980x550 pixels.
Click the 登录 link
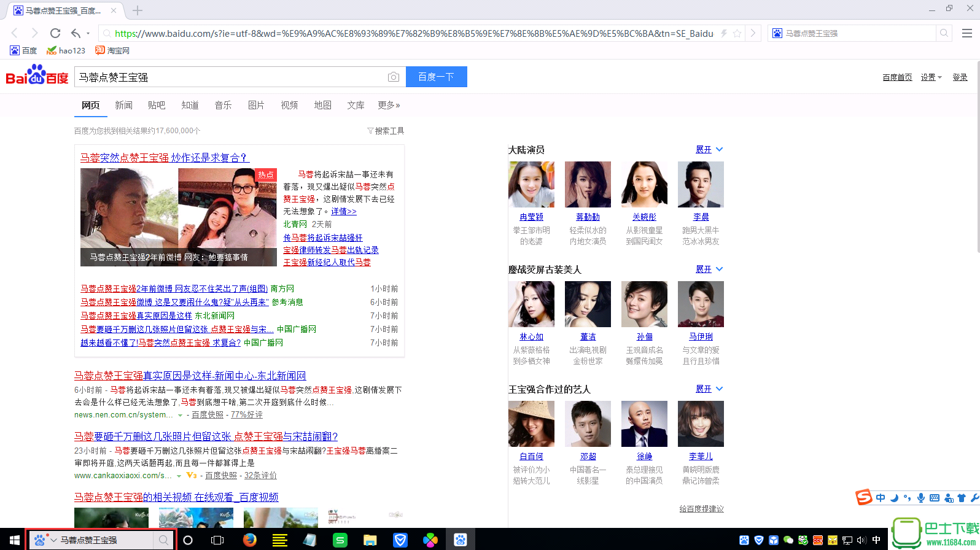pyautogui.click(x=960, y=77)
